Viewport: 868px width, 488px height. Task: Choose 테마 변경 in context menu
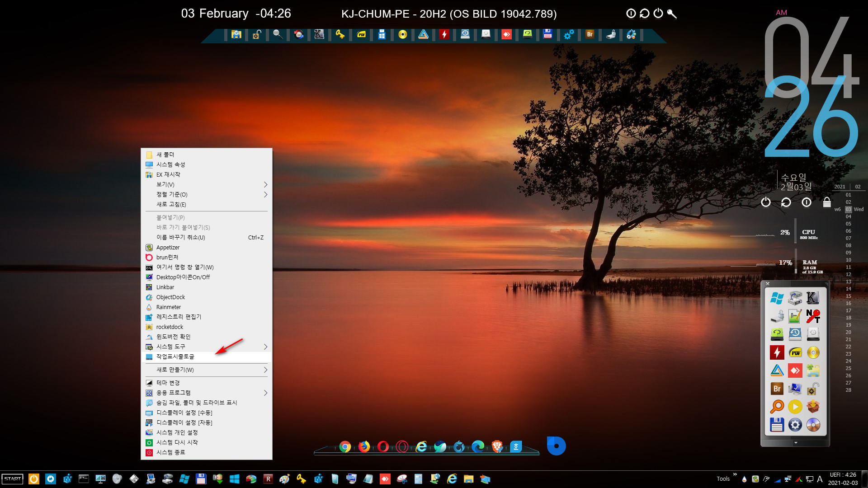tap(207, 383)
